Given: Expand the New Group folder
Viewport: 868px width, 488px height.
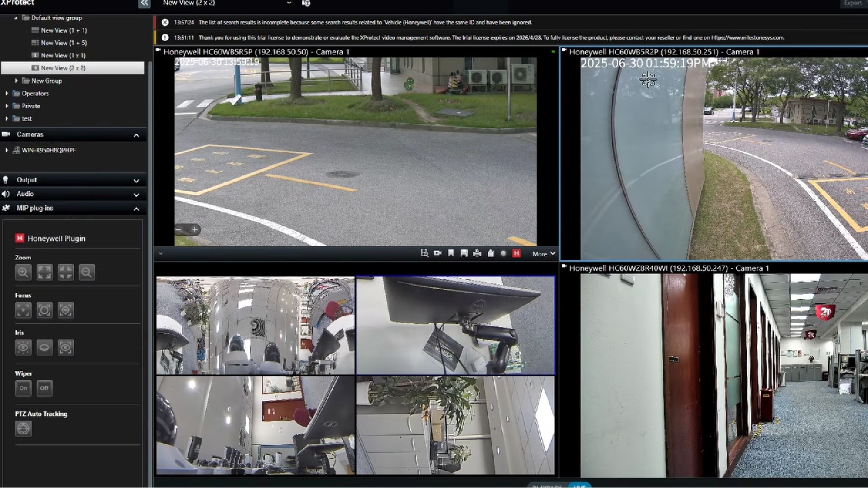Looking at the screenshot, I should (16, 81).
